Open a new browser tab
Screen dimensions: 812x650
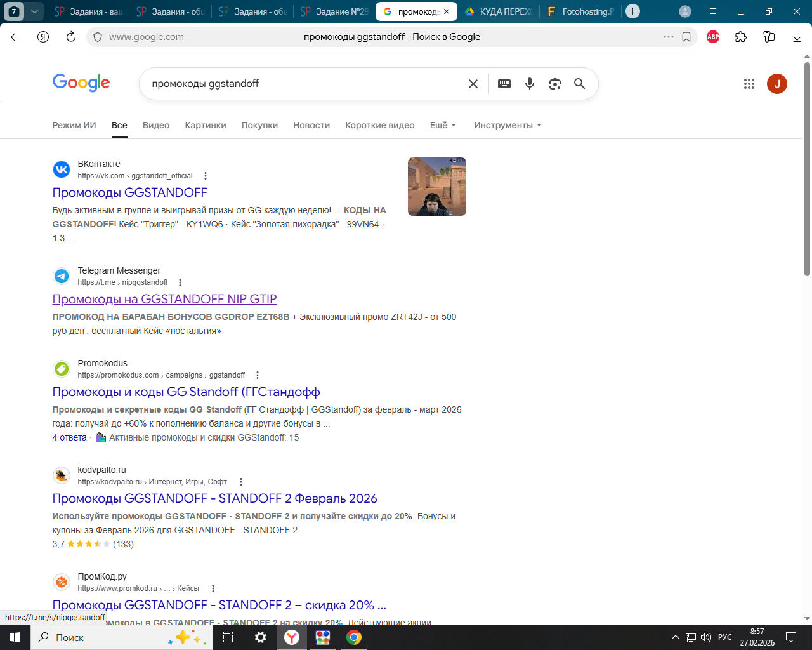(x=632, y=11)
